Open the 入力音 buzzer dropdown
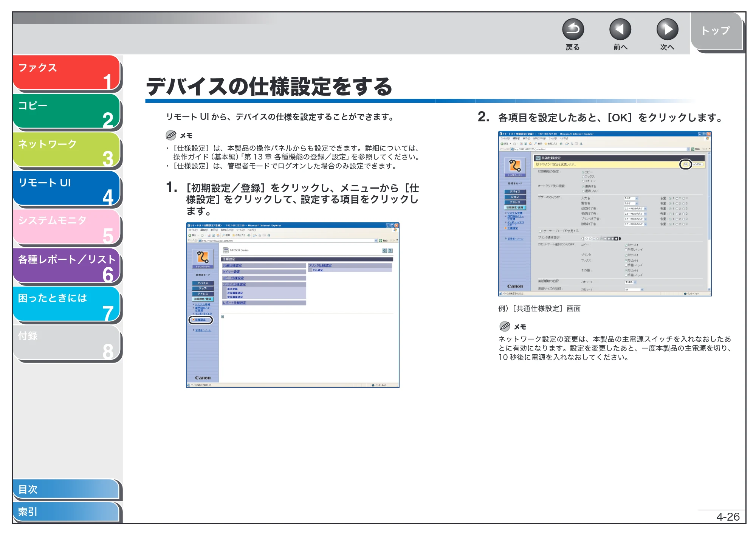This screenshot has height=535, width=756. [x=631, y=198]
